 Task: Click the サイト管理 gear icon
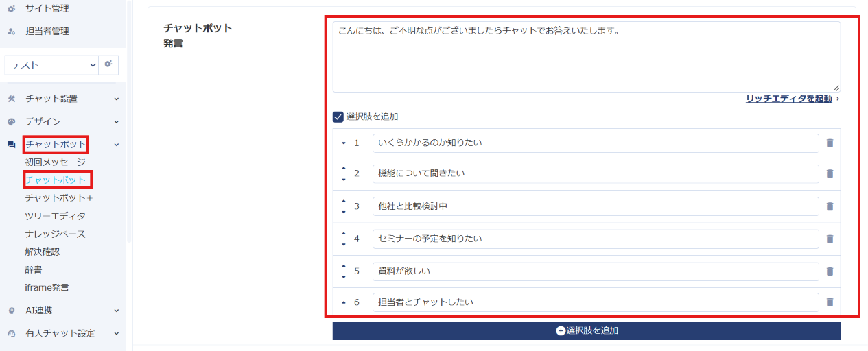pos(11,8)
